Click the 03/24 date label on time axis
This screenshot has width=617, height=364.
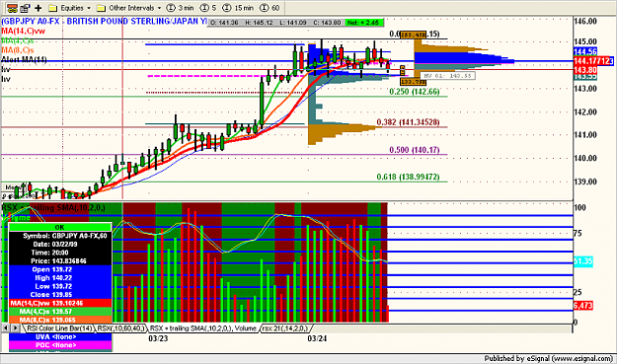tap(317, 338)
